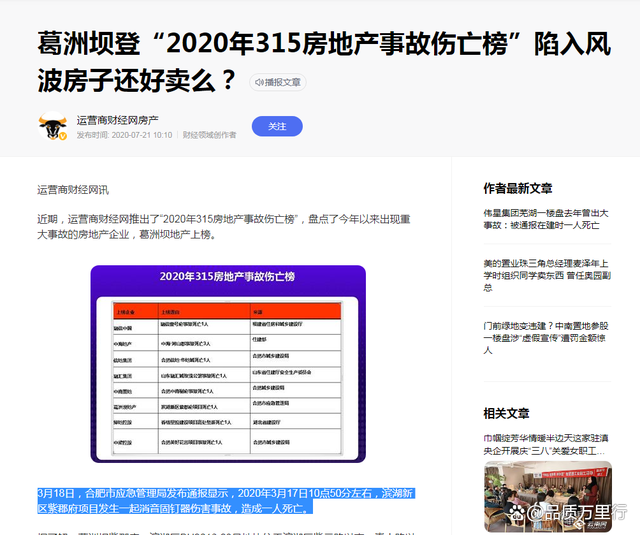Click the 财经领域创作者 label

pos(209,135)
